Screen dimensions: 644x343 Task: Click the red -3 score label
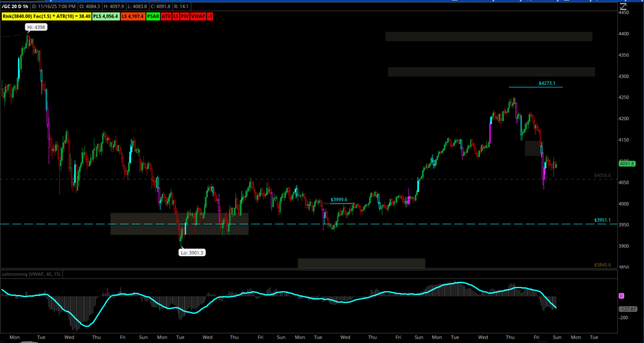point(210,17)
